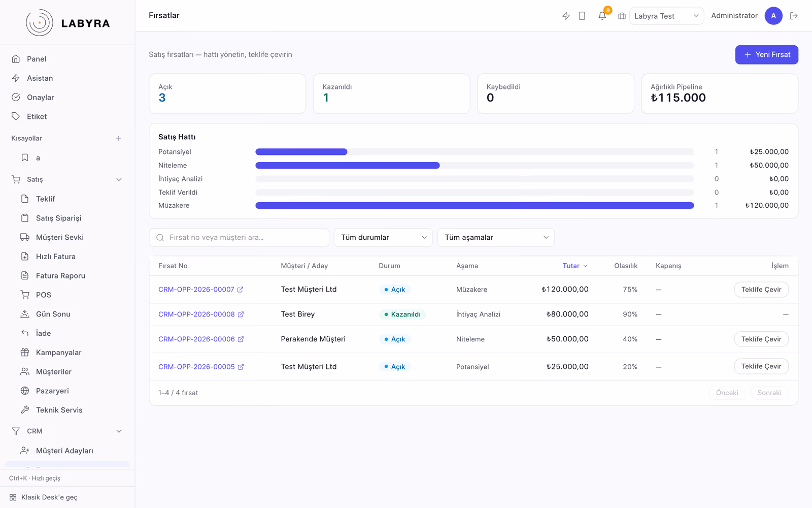Click the mobile device icon in header

coord(582,16)
